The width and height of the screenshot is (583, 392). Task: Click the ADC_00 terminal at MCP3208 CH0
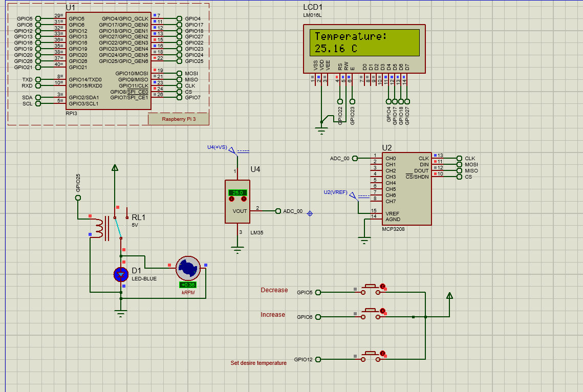click(355, 158)
